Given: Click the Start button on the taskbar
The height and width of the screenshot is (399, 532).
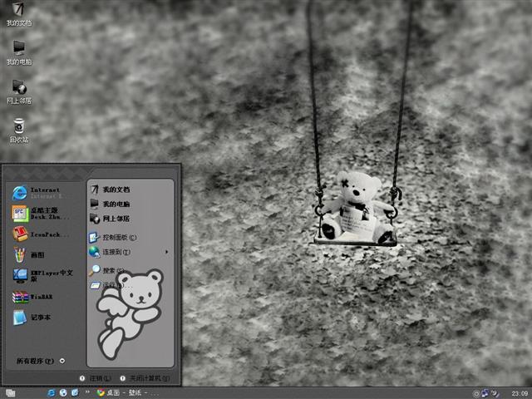Looking at the screenshot, I should 11,393.
